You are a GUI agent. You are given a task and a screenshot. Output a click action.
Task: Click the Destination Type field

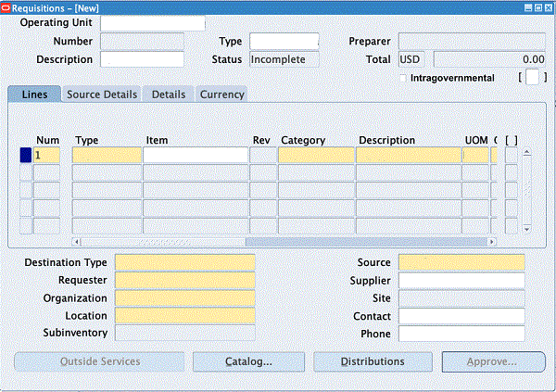[x=184, y=262]
